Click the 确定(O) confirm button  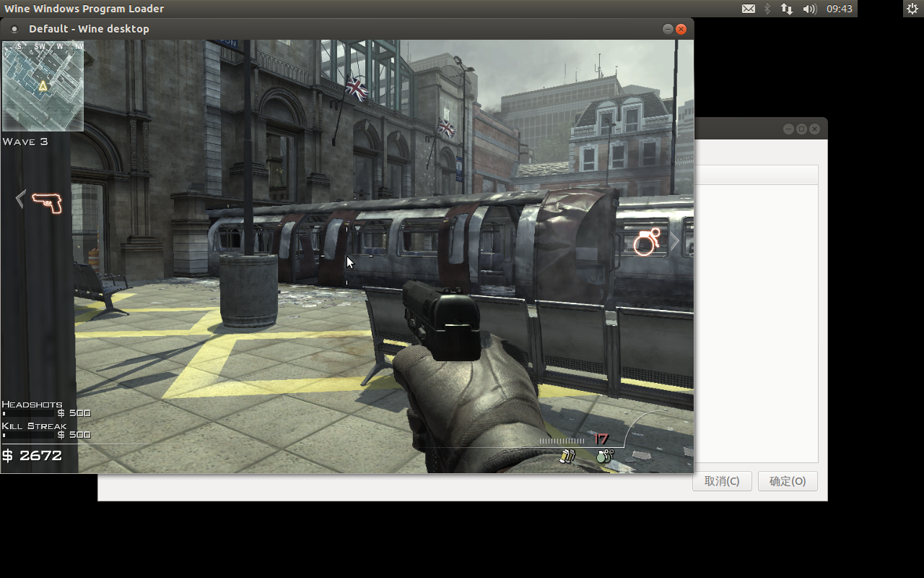point(788,481)
